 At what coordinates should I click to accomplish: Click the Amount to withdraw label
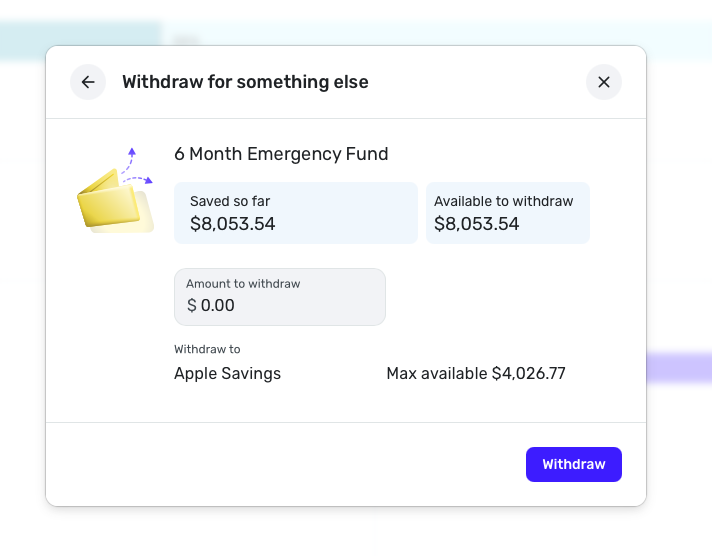243,284
